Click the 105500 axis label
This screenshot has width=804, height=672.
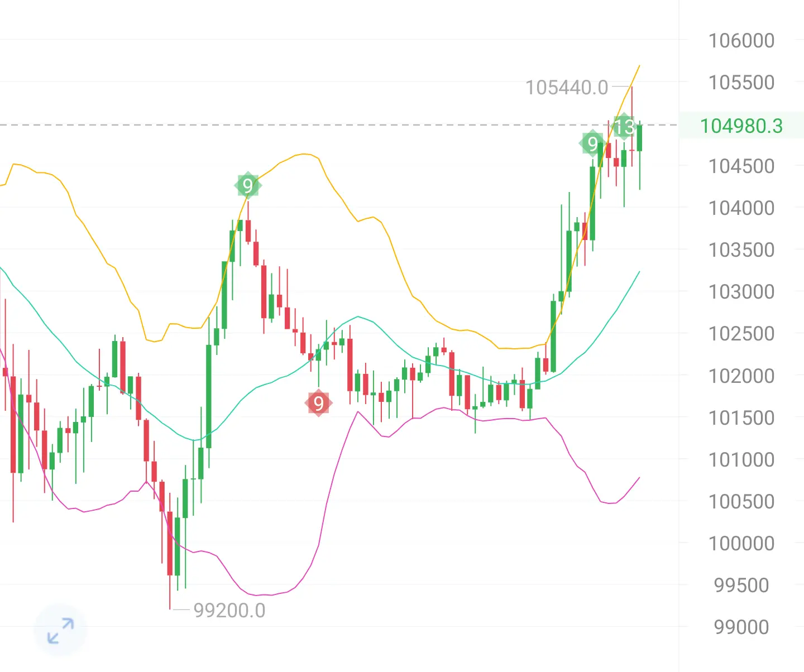click(x=741, y=82)
